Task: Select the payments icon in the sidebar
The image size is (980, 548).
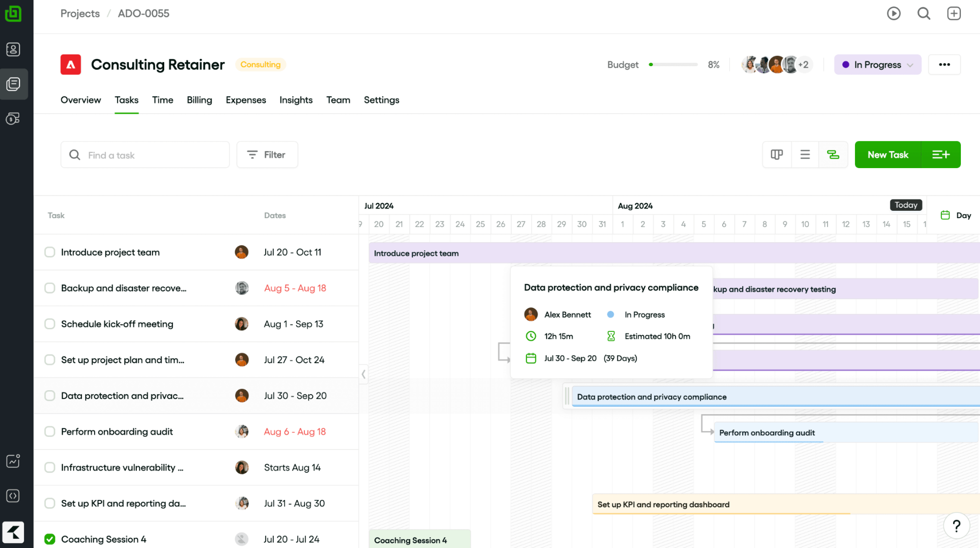Action: [13, 118]
